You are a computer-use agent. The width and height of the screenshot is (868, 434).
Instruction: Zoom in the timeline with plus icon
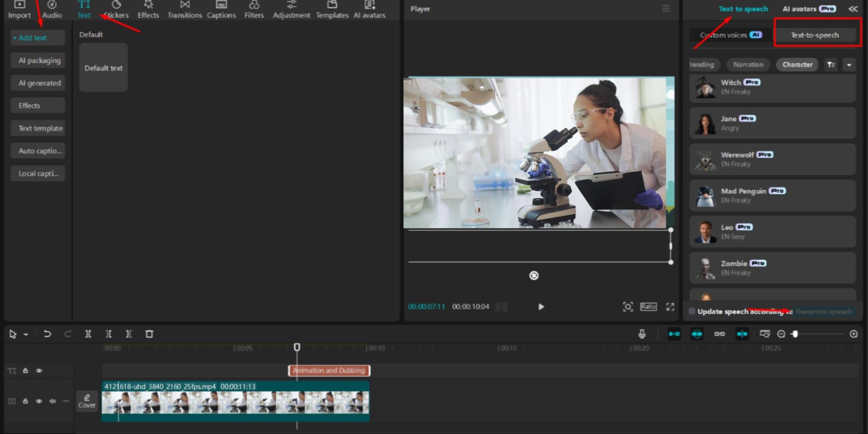click(854, 334)
